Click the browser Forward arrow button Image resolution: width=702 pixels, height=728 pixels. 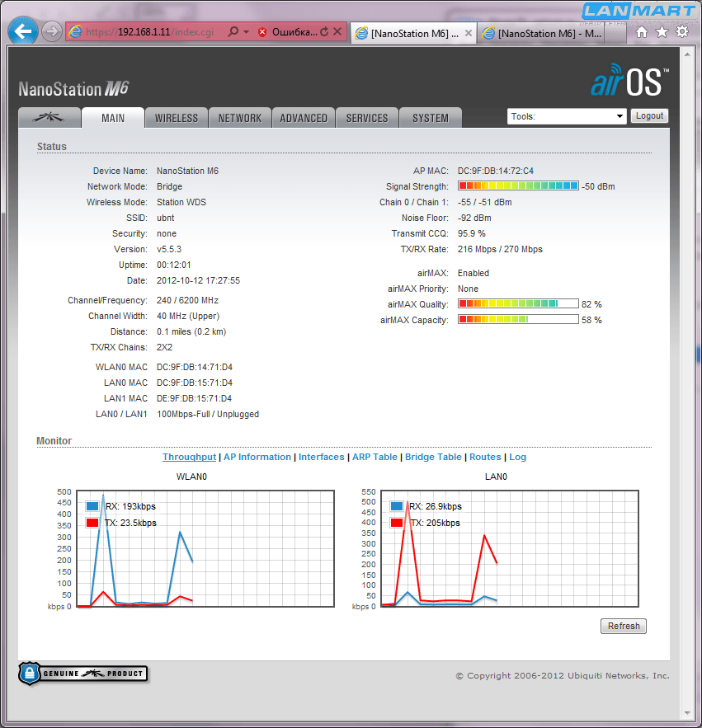click(52, 31)
